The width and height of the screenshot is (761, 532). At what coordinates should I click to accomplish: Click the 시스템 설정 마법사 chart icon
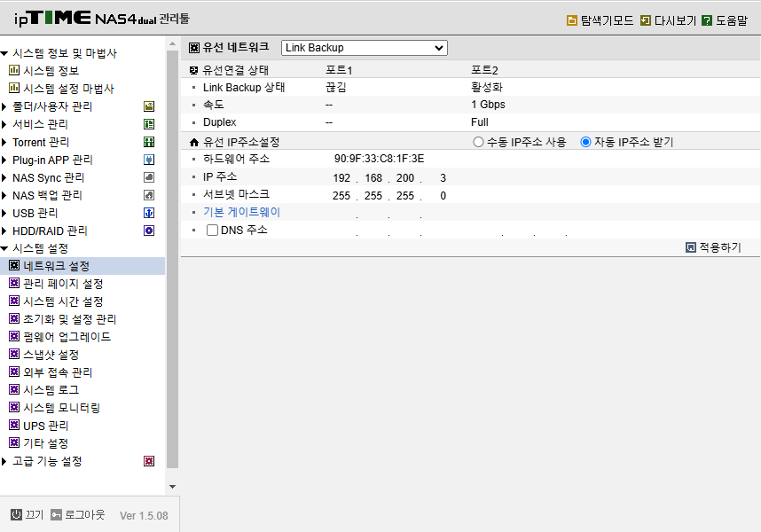pyautogui.click(x=14, y=89)
